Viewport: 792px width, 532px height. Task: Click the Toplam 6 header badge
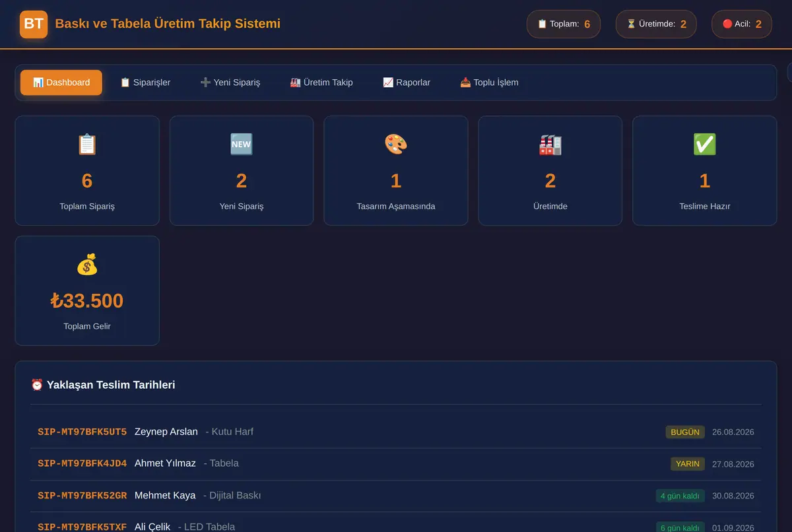564,24
